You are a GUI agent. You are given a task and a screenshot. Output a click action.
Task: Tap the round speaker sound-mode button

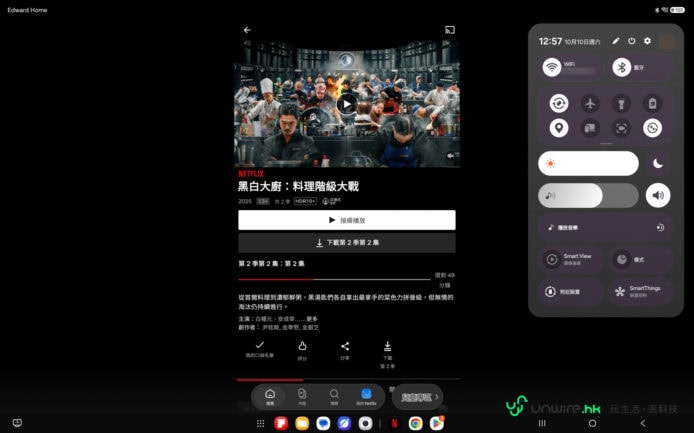point(658,195)
